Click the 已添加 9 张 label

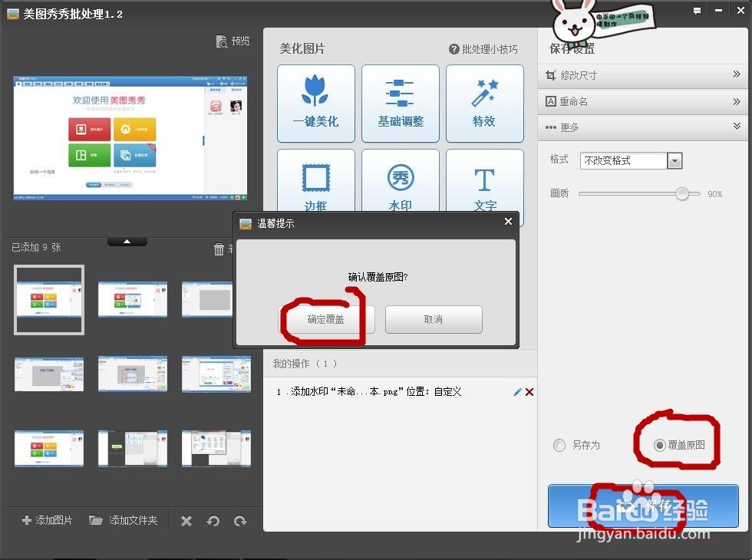point(37,247)
